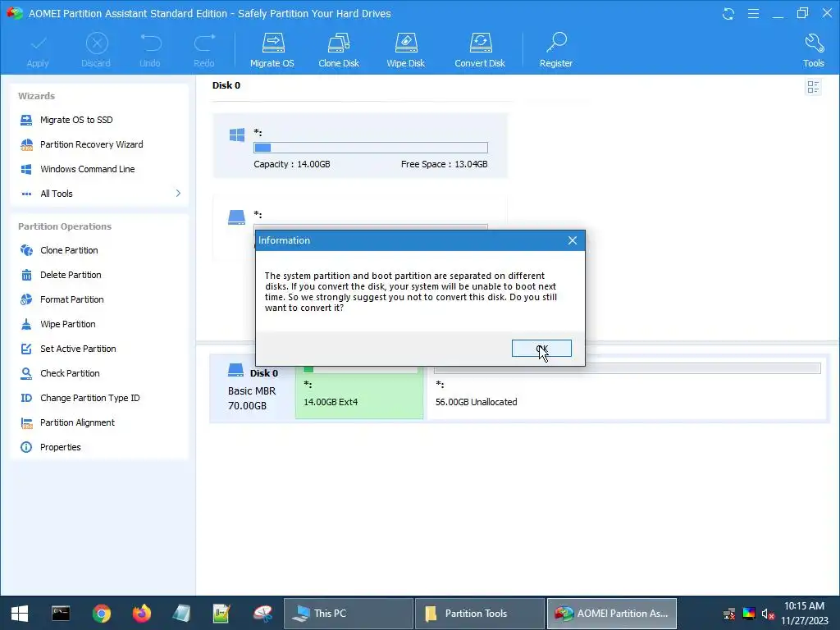
Task: Launch Chrome from taskbar
Action: (101, 614)
